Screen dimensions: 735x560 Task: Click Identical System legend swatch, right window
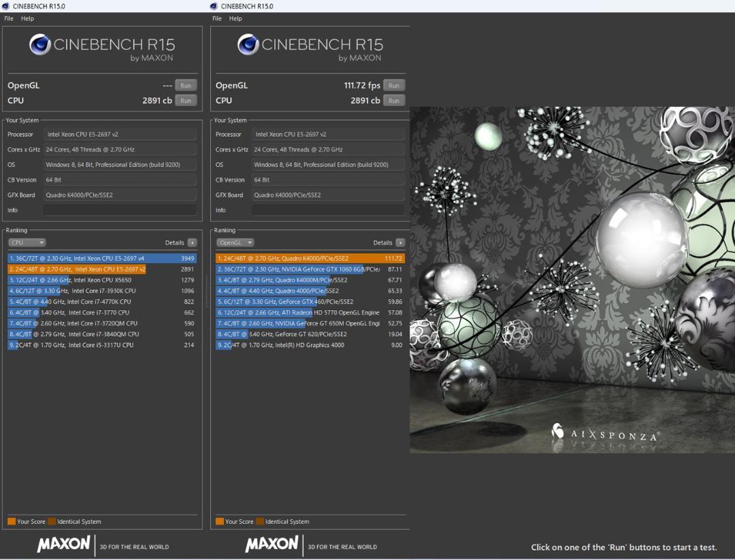260,521
